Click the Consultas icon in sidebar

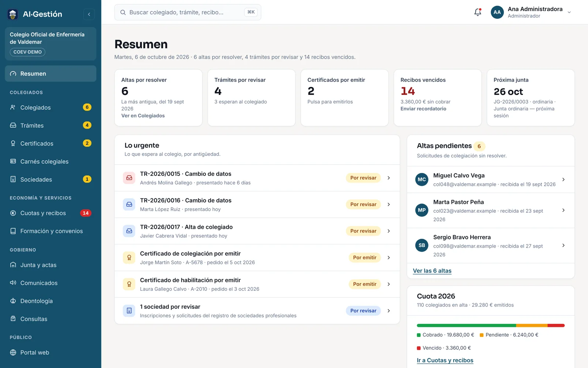[13, 319]
